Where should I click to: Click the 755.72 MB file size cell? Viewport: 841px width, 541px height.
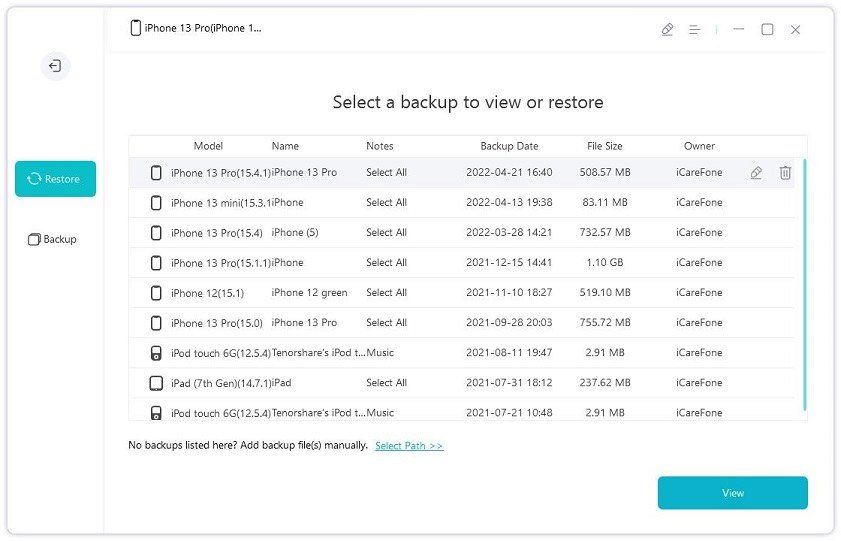coord(605,322)
